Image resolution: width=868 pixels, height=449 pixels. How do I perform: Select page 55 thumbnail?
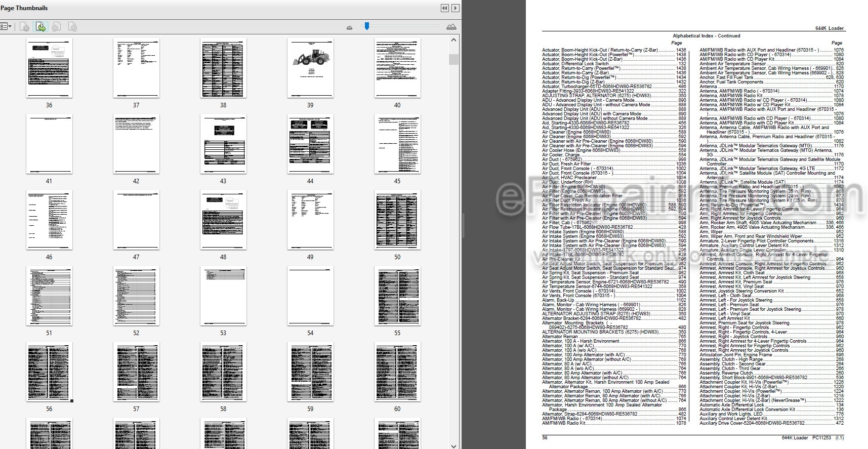397,296
